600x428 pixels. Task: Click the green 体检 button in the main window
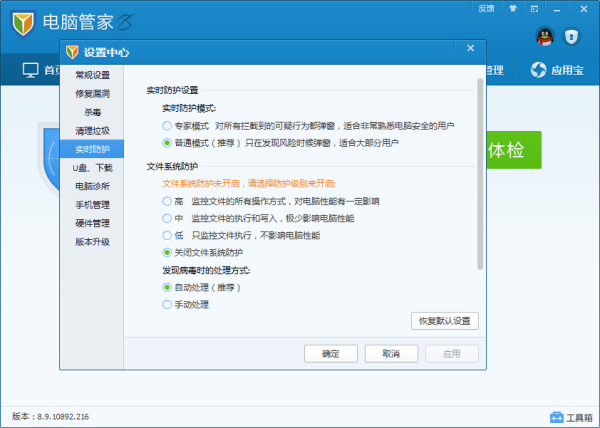(514, 150)
